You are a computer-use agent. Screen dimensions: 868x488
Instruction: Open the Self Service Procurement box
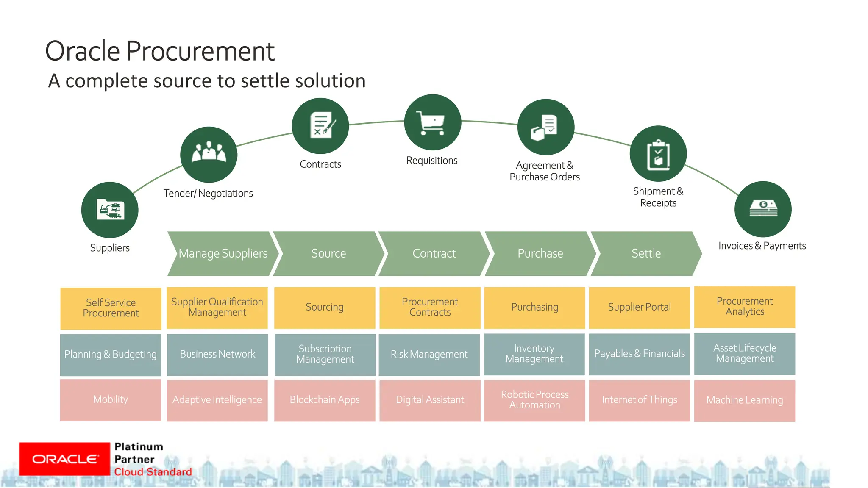[111, 308]
